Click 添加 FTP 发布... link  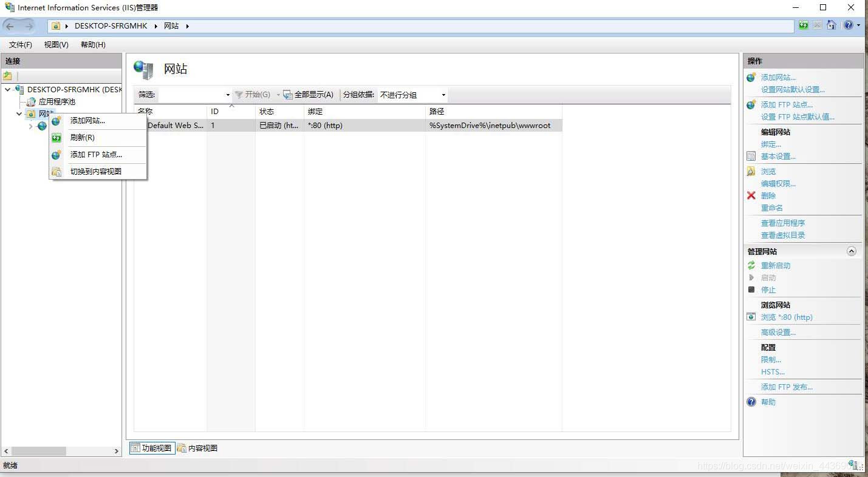point(787,387)
